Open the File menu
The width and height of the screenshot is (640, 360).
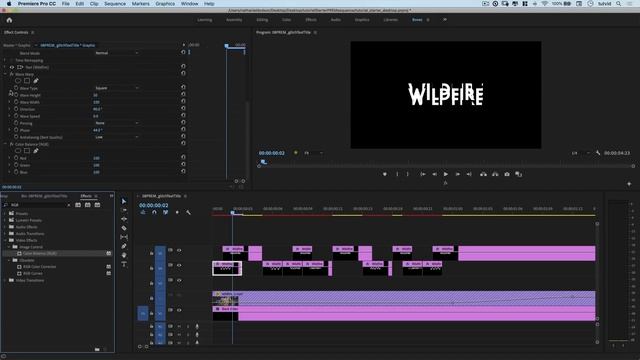[x=65, y=4]
